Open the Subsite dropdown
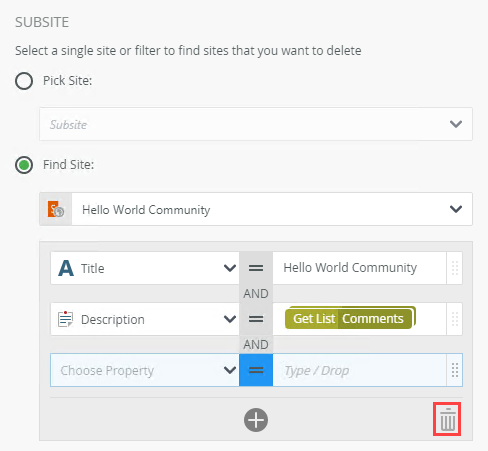This screenshot has height=451, width=488. tap(256, 124)
